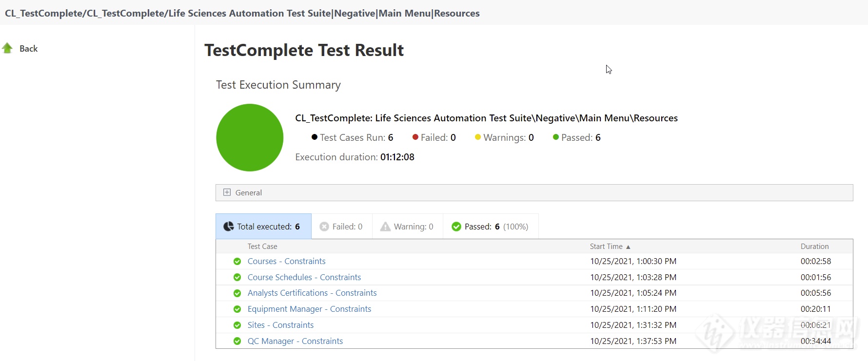Sort by the Start Time column header

click(x=606, y=247)
